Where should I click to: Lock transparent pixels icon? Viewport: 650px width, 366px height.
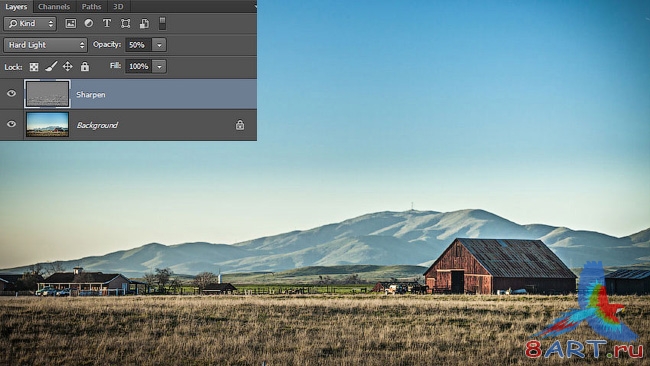pyautogui.click(x=34, y=67)
